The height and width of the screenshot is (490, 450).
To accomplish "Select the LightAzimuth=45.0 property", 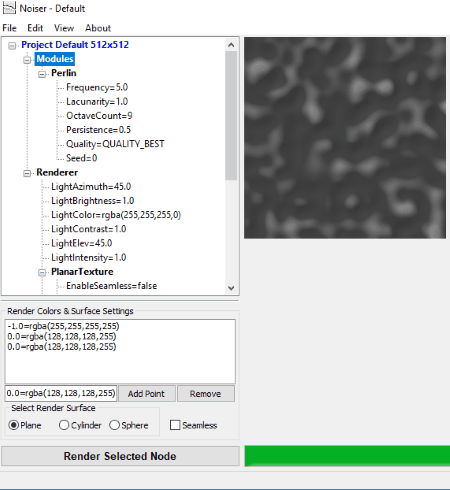I will (x=91, y=187).
